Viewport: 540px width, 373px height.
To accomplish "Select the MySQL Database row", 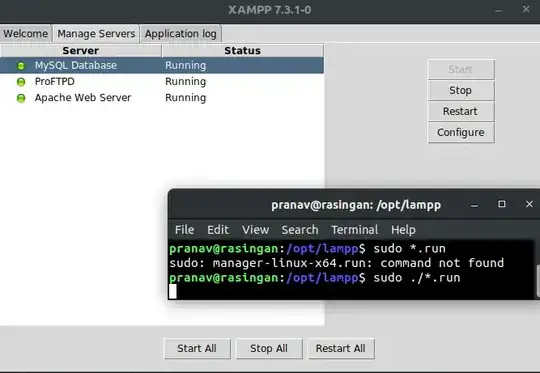I will [x=162, y=65].
